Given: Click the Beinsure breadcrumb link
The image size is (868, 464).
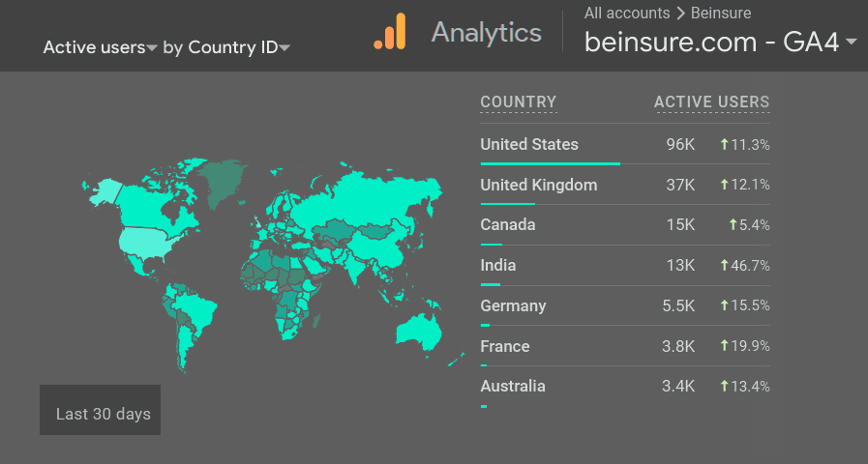Looking at the screenshot, I should pyautogui.click(x=721, y=13).
